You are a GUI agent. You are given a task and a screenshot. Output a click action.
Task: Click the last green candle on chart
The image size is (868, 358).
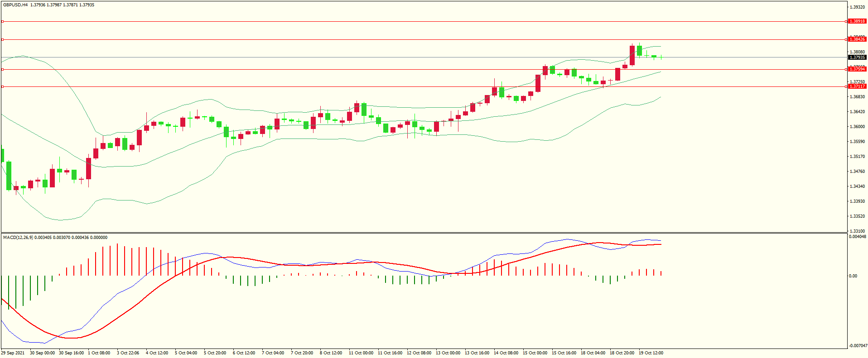tap(661, 57)
